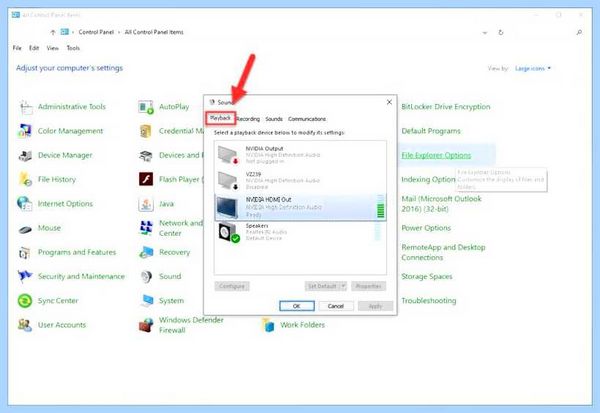Switch to the Recording tab
This screenshot has height=413, width=600.
[x=248, y=119]
